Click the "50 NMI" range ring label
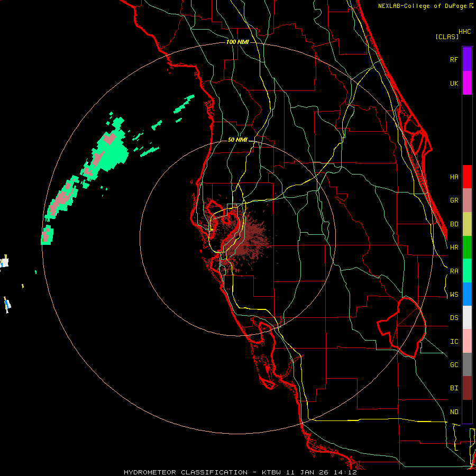Image resolution: width=476 pixels, height=476 pixels. point(237,140)
